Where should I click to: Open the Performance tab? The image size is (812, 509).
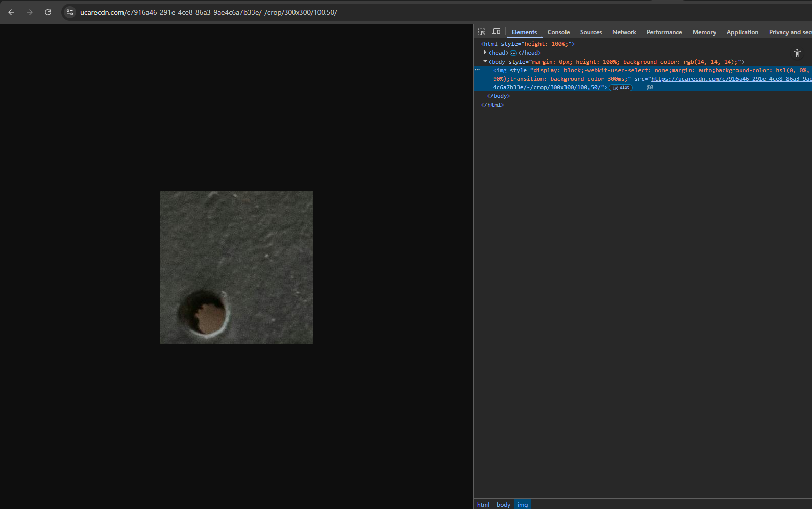pyautogui.click(x=664, y=32)
